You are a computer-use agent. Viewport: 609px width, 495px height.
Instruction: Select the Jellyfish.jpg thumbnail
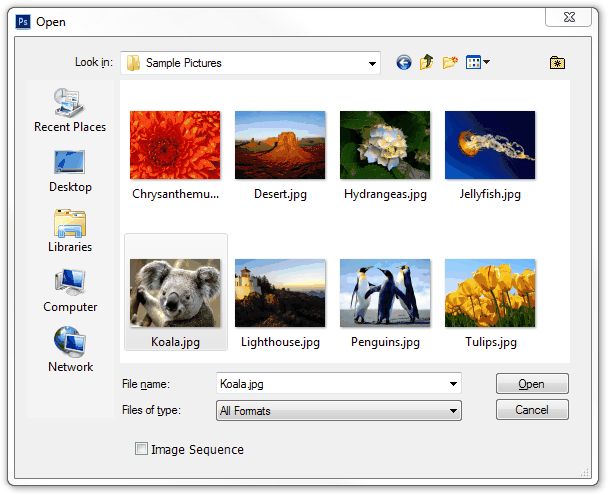[x=490, y=145]
